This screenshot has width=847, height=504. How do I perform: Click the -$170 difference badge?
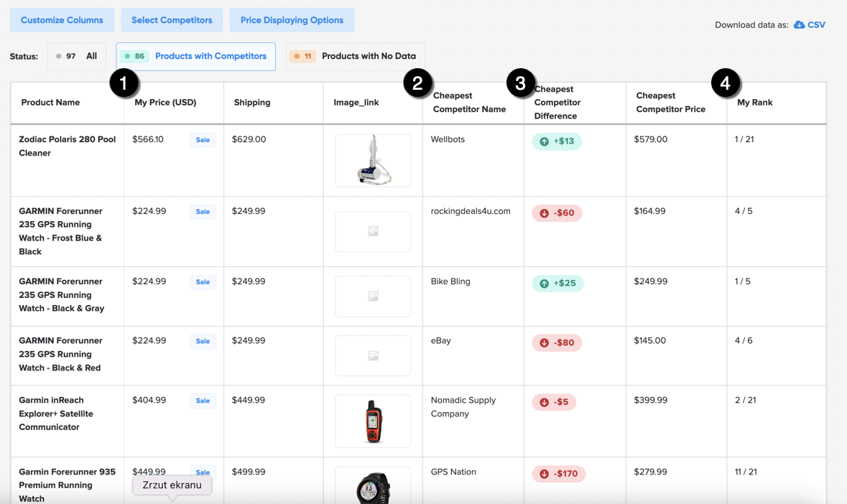(558, 474)
